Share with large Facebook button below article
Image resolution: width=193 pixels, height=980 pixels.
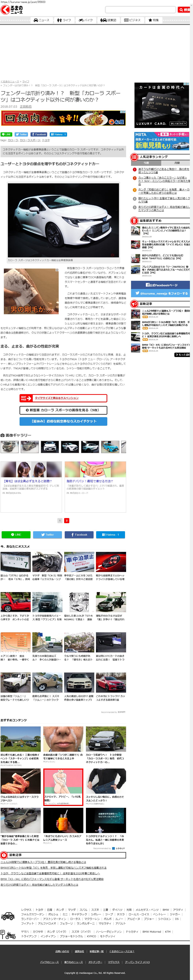[x=79, y=535]
